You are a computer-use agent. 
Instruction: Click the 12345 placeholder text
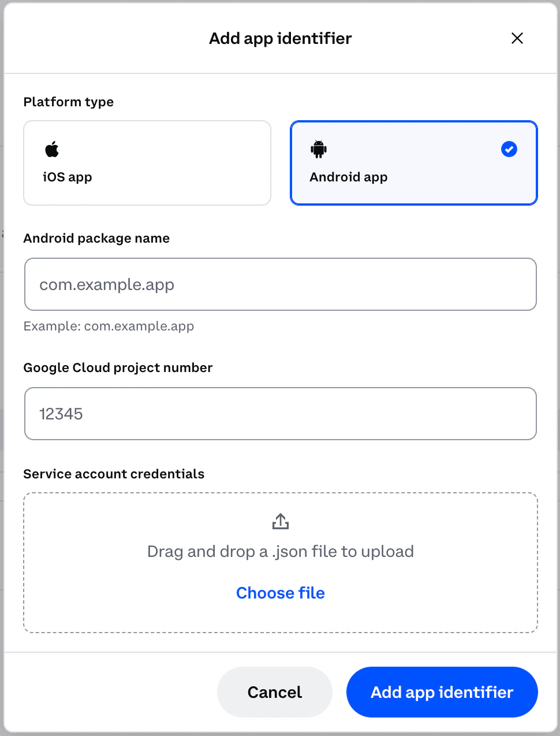[61, 414]
